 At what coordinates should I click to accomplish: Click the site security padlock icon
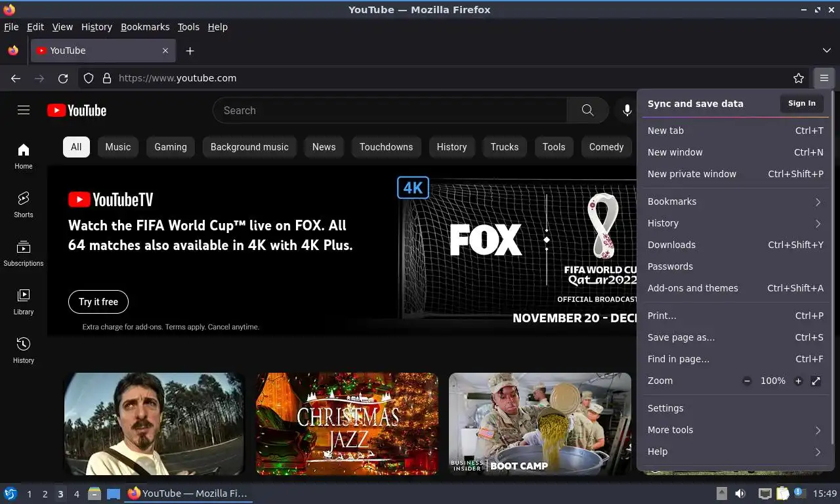click(x=107, y=78)
